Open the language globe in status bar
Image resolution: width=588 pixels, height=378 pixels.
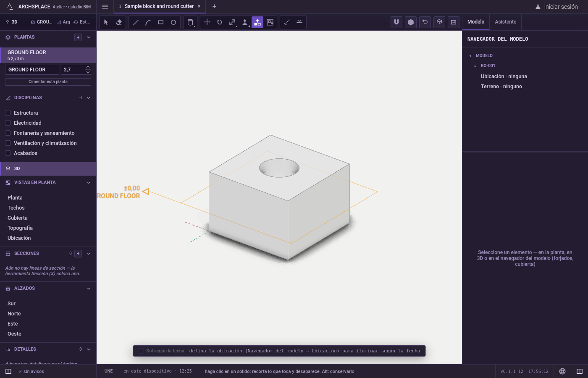tap(562, 371)
